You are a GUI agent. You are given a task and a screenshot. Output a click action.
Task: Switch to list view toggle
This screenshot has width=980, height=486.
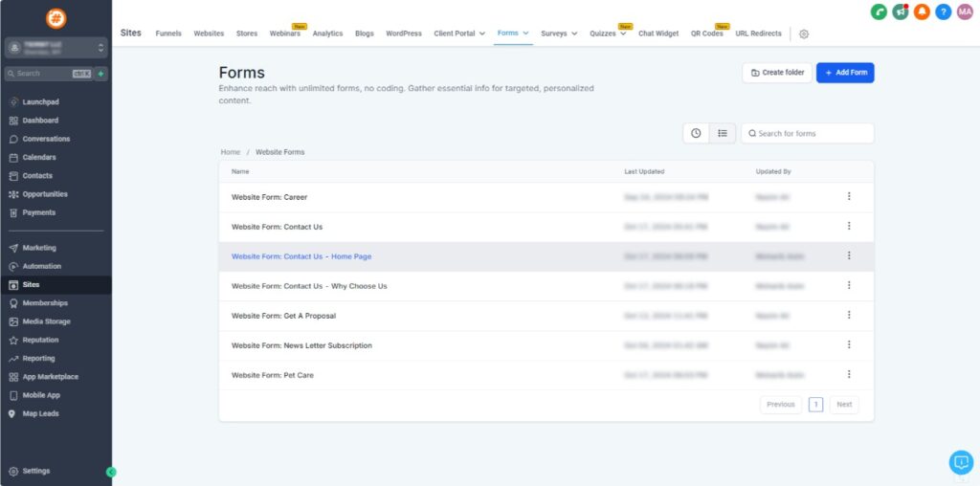pos(723,133)
